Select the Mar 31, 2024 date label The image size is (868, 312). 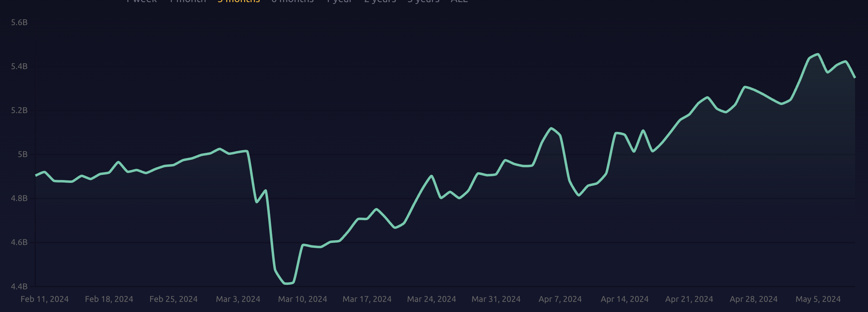click(x=496, y=299)
